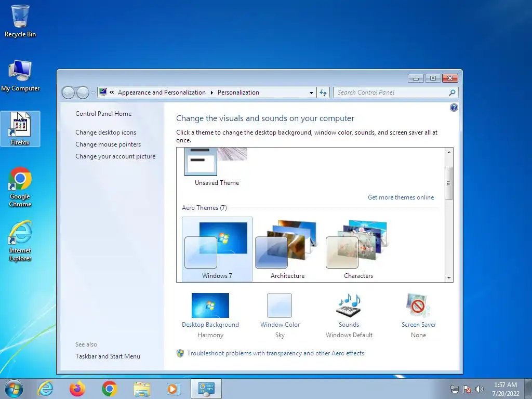Click the Harmony background name
The width and height of the screenshot is (532, 399).
click(210, 335)
